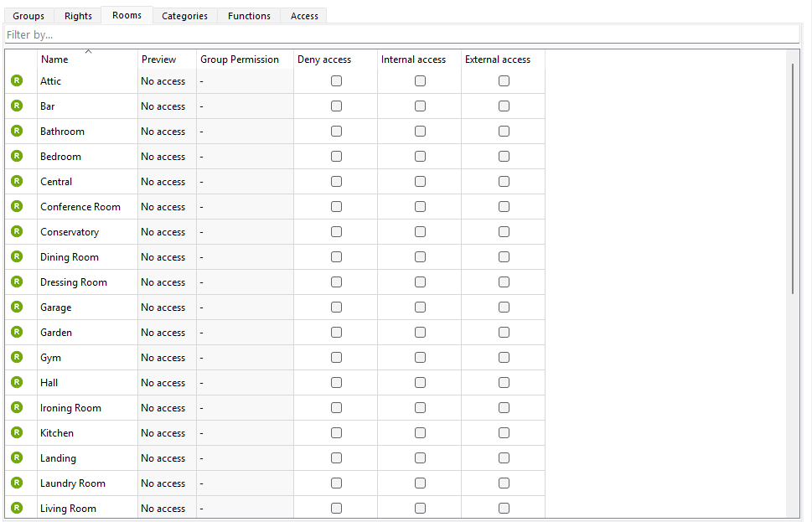Click the Group Permission column header
Image resolution: width=812 pixels, height=522 pixels.
coord(240,59)
